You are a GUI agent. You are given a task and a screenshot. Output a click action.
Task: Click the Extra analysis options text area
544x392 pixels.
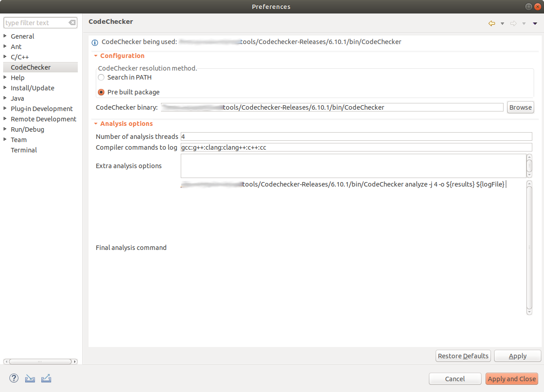tap(353, 166)
